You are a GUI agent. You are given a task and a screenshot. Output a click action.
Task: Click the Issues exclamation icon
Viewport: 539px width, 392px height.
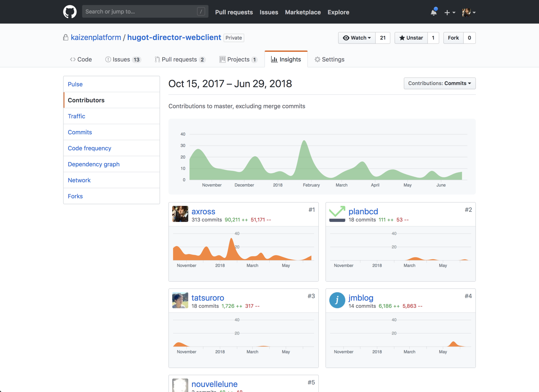108,59
